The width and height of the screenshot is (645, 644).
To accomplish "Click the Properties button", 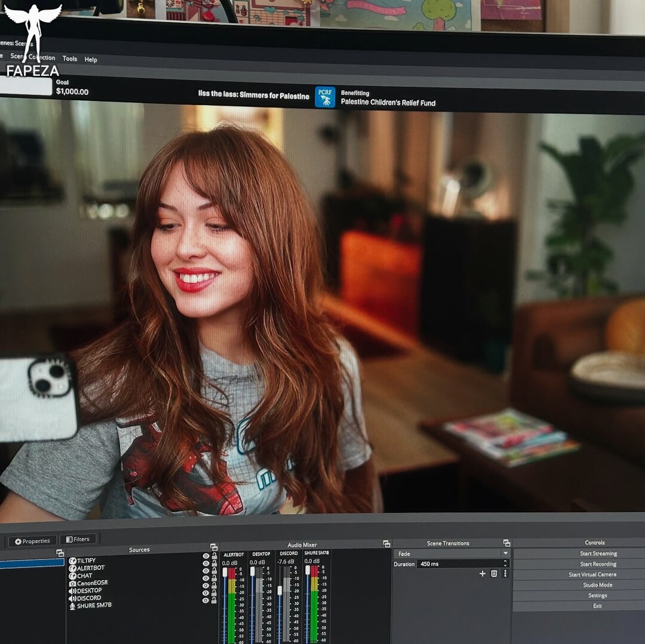I will [x=32, y=541].
